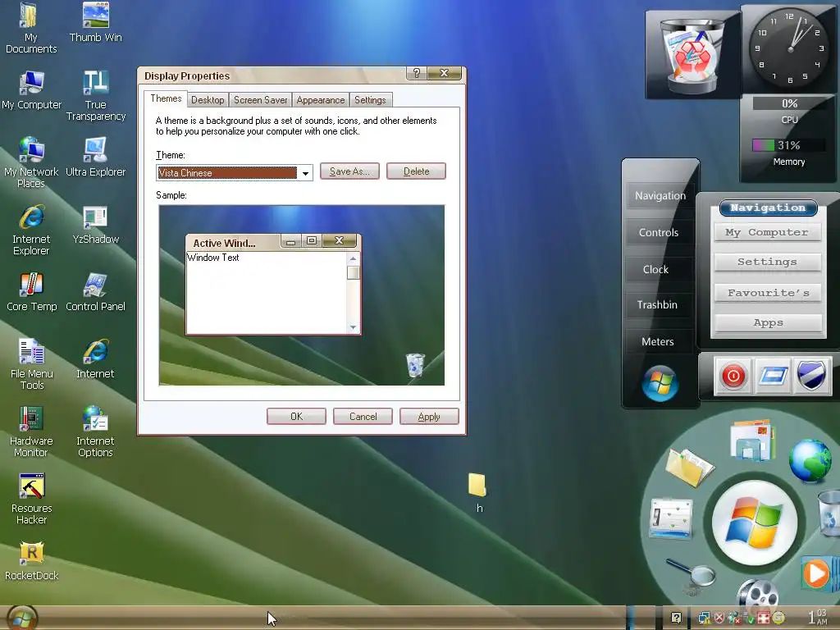Select the File Menu Tools icon
This screenshot has width=840, height=630.
(x=32, y=364)
